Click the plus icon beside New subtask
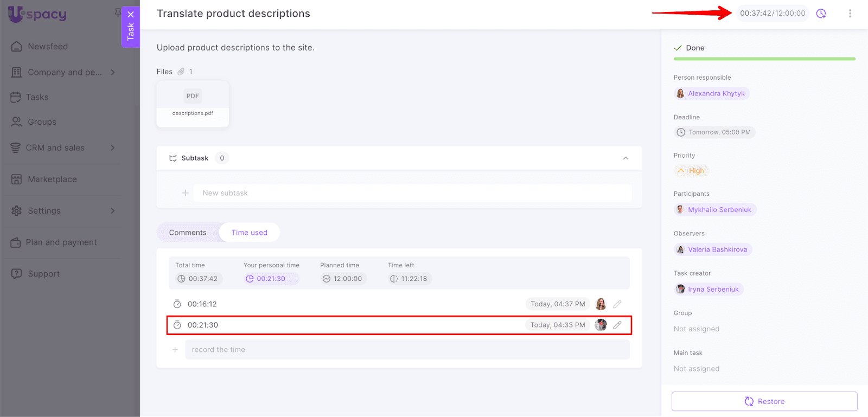This screenshot has height=417, width=868. click(186, 193)
